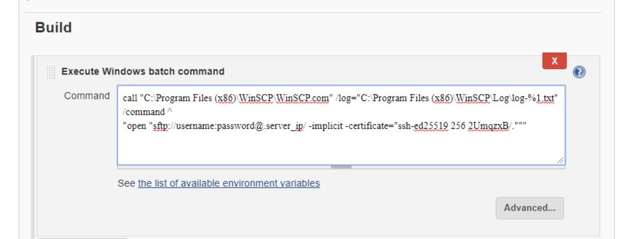The height and width of the screenshot is (239, 644).
Task: Click the Advanced... button
Action: (529, 208)
